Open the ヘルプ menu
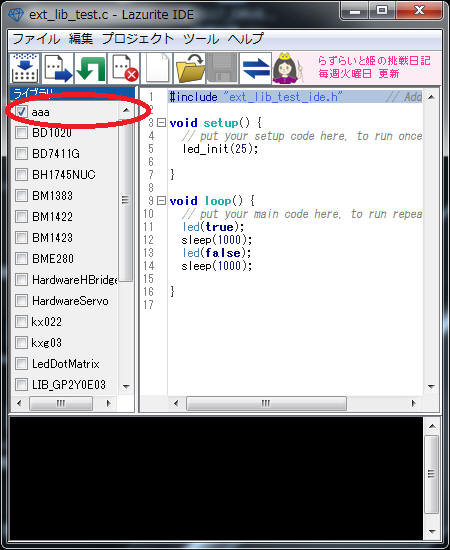The image size is (450, 550). (246, 39)
